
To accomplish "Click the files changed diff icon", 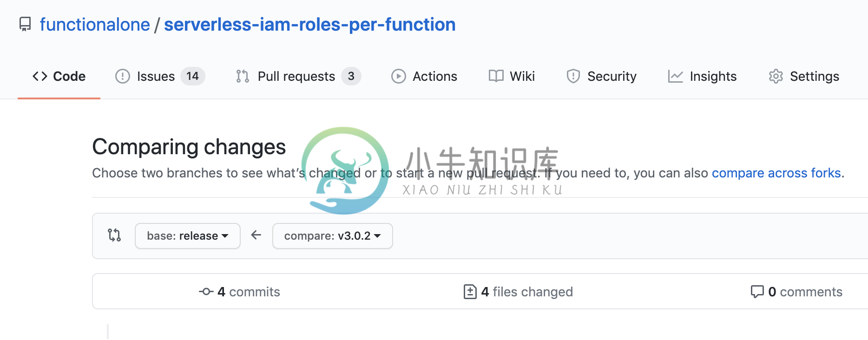I will tap(470, 292).
